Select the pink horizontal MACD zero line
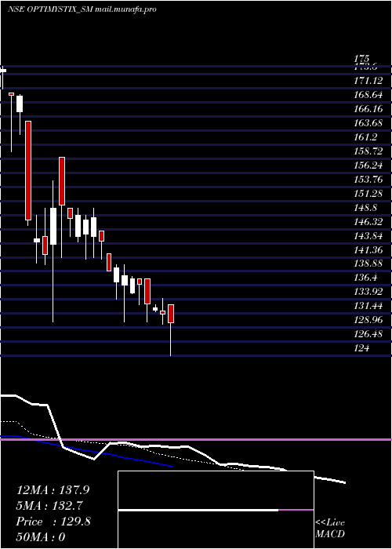 [196, 439]
